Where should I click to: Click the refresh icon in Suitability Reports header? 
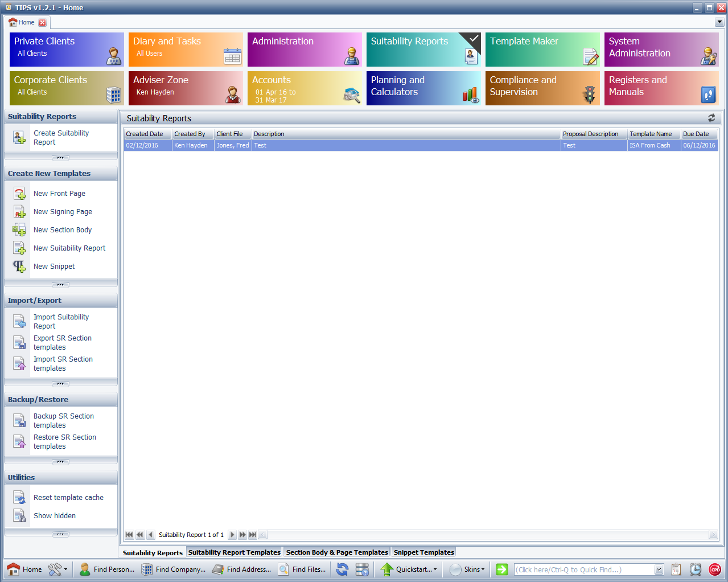[711, 118]
